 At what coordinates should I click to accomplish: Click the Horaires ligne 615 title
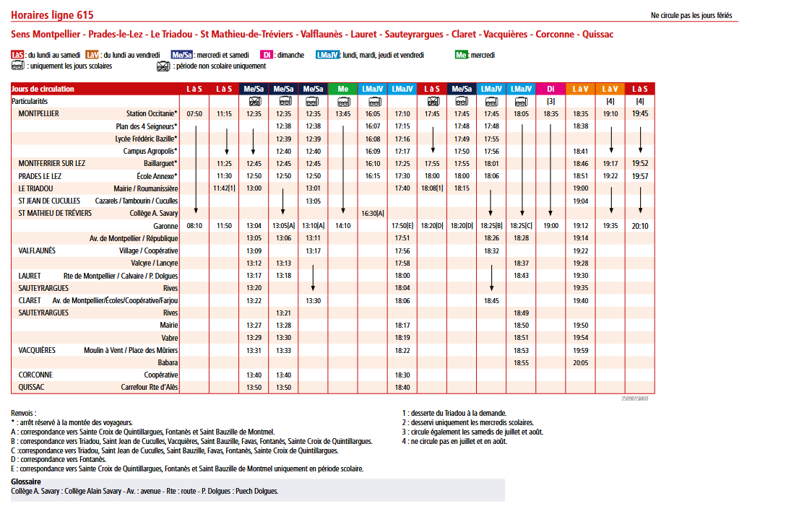click(x=52, y=15)
